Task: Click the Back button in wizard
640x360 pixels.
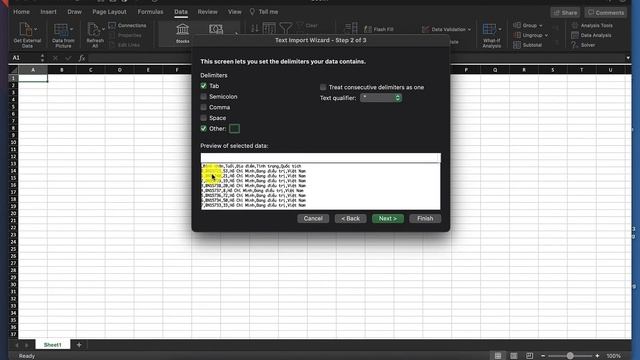Action: [350, 218]
